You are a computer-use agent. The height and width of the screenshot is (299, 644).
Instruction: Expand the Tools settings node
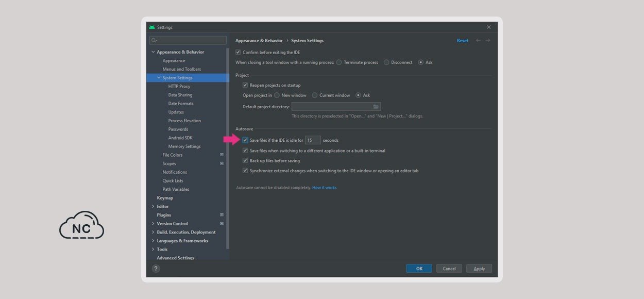(x=153, y=250)
